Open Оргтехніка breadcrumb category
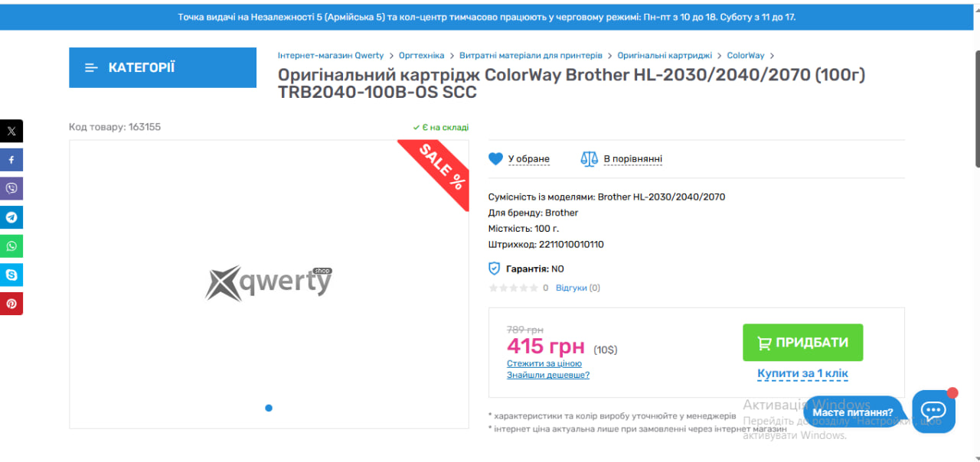980x462 pixels. (421, 56)
